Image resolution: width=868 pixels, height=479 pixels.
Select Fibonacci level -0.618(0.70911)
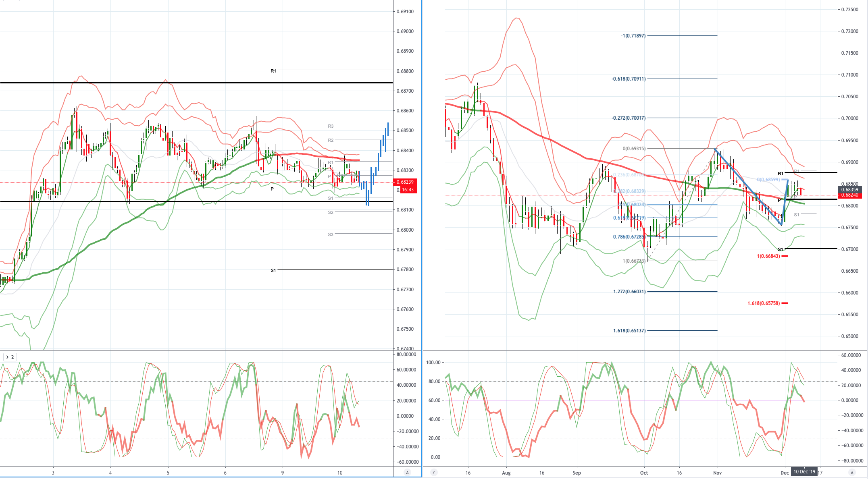(x=629, y=79)
